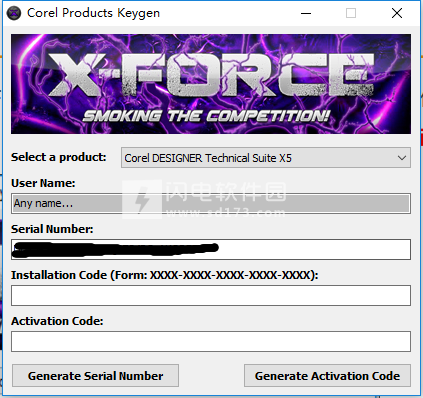Click the X-Force app icon in title bar
Image resolution: width=423 pixels, height=398 pixels.
click(14, 13)
